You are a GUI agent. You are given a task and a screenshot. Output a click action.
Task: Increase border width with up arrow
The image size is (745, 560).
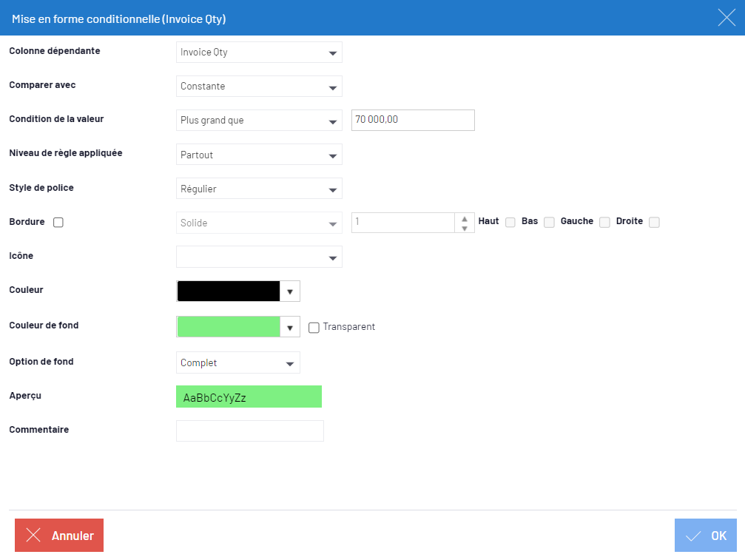(x=464, y=218)
